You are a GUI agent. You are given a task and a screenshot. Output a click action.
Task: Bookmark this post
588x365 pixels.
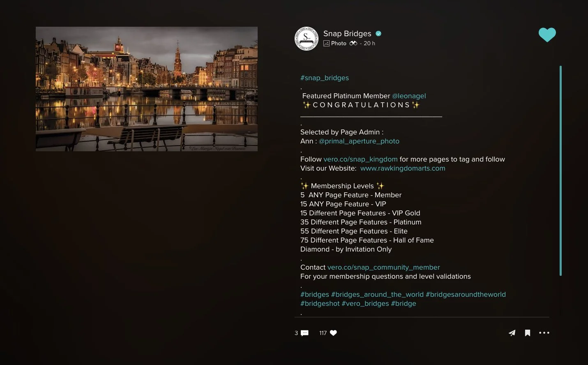(x=528, y=333)
